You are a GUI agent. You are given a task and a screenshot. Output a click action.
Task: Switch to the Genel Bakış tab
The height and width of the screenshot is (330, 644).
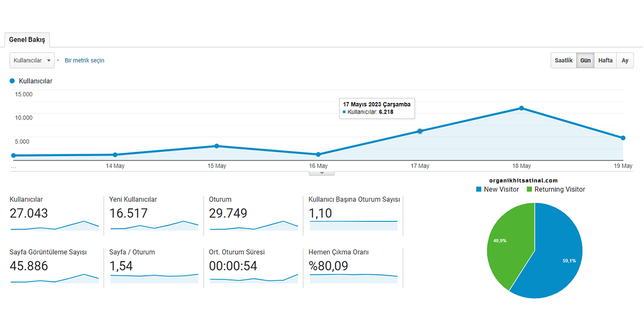click(27, 39)
